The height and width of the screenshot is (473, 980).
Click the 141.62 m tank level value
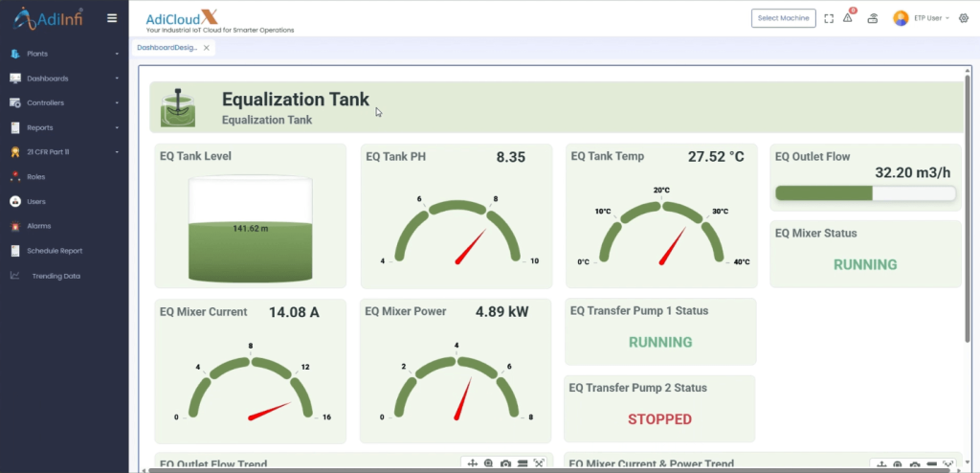(x=250, y=229)
